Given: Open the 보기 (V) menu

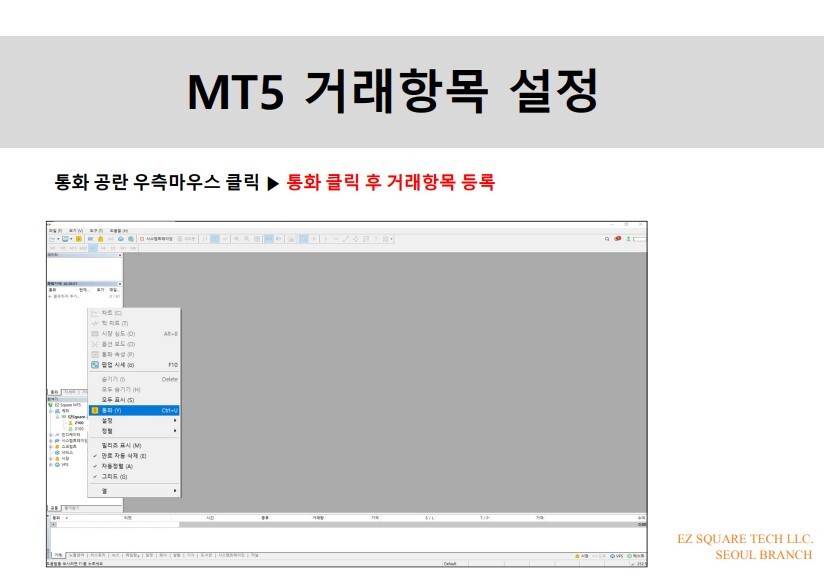Looking at the screenshot, I should 76,231.
